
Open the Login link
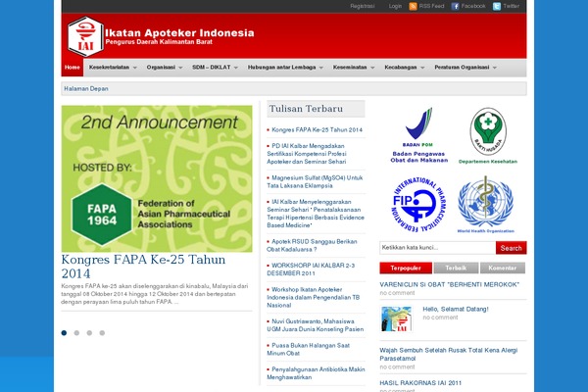click(395, 7)
